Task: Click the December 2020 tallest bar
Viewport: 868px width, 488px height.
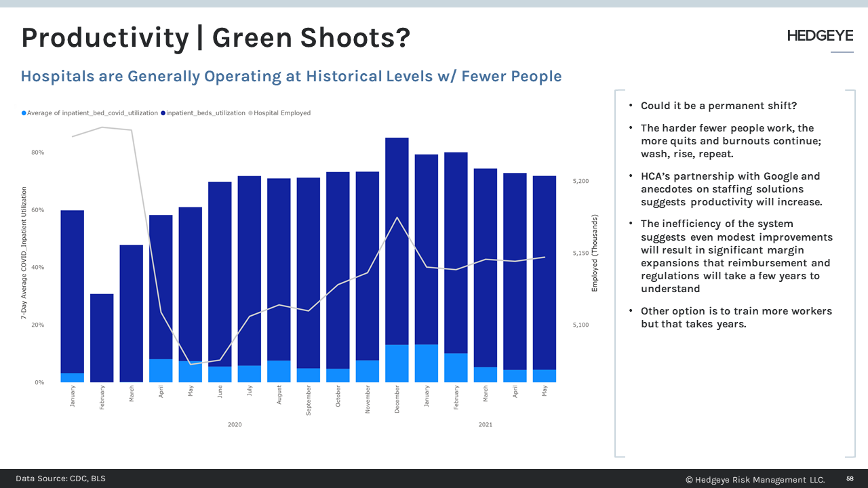Action: (397, 258)
